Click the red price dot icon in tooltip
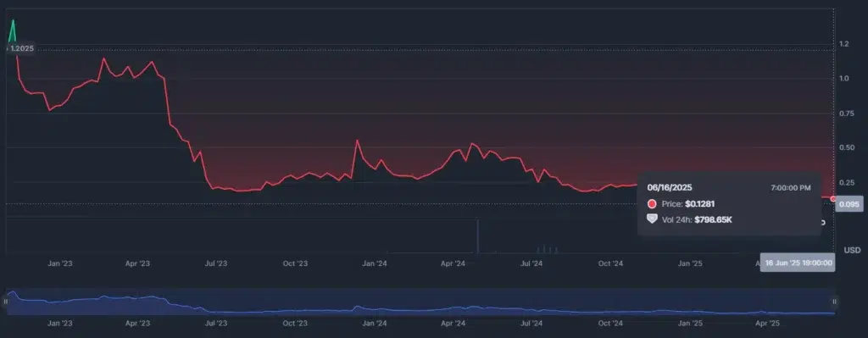Image resolution: width=868 pixels, height=338 pixels. tap(652, 204)
